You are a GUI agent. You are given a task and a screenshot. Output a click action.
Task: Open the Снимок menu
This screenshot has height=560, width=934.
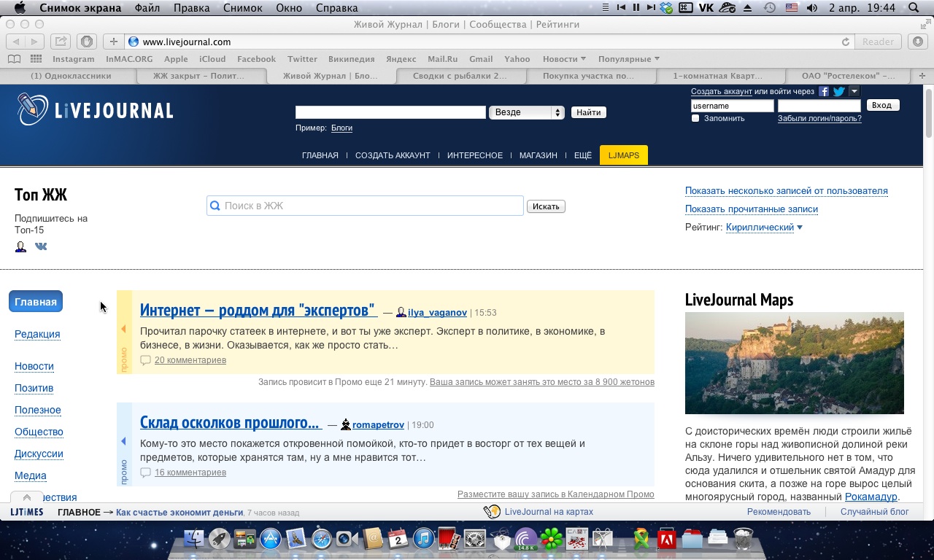(x=243, y=8)
